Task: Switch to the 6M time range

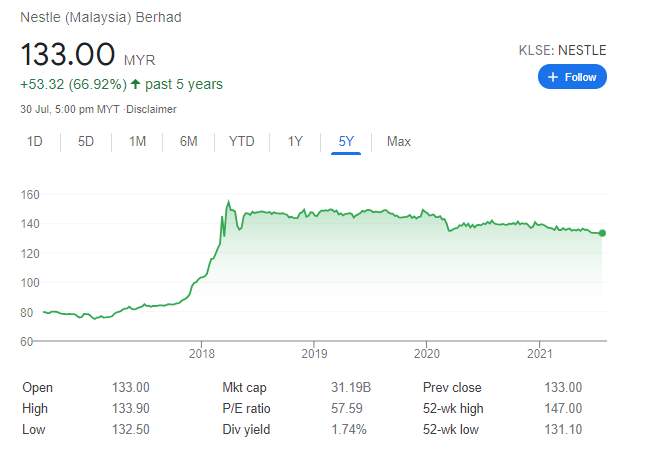Action: (x=188, y=142)
